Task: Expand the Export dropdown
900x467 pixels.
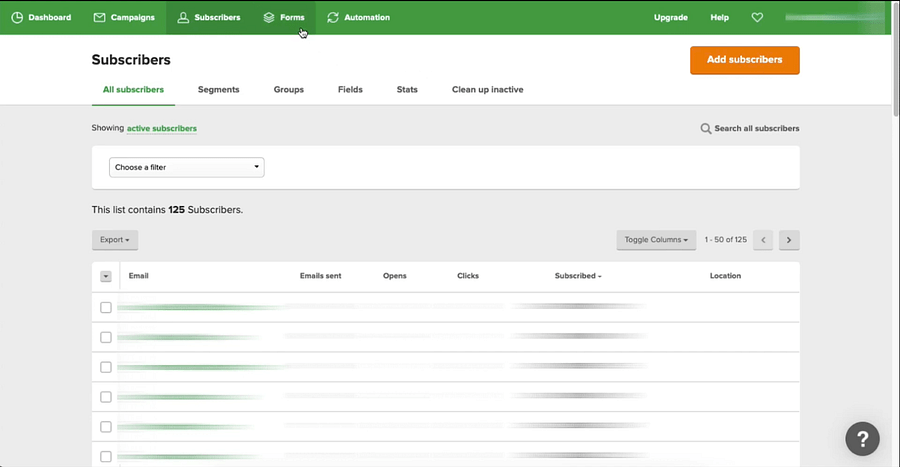Action: pos(115,240)
